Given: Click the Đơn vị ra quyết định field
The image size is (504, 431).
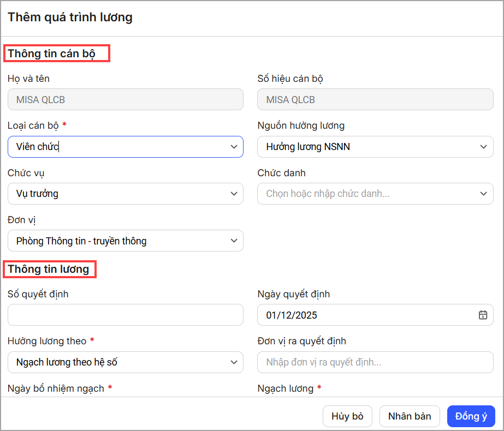Looking at the screenshot, I should (x=375, y=362).
